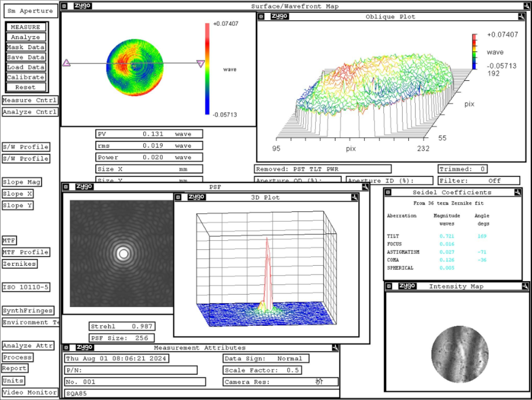Select the left triangle slice marker

point(67,62)
